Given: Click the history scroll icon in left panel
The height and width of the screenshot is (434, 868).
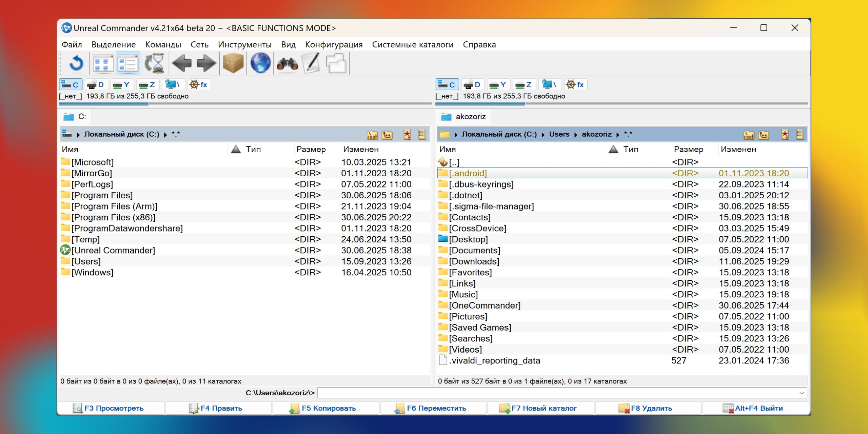Looking at the screenshot, I should pyautogui.click(x=422, y=135).
